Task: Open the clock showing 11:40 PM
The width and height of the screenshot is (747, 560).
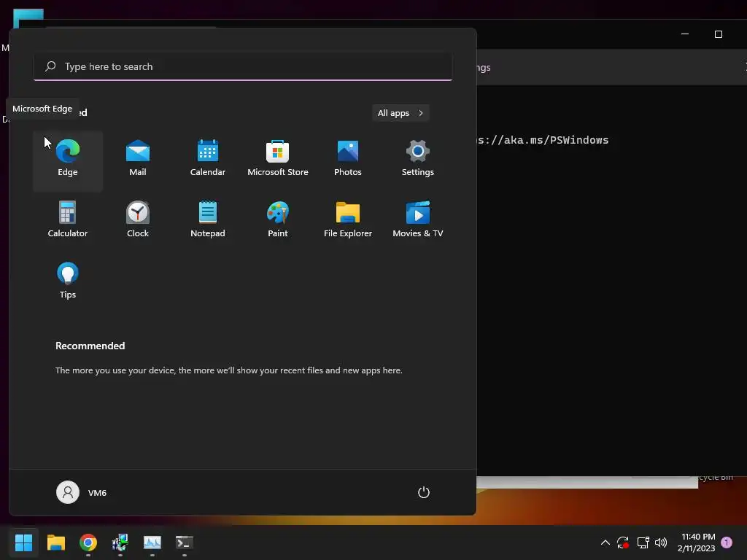Action: (698, 542)
